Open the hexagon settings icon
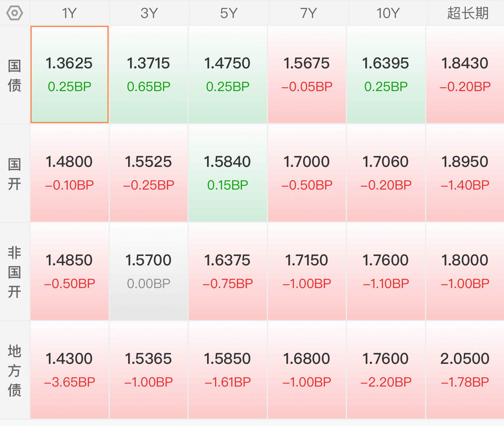Screen dimensions: 504x426 click(14, 13)
